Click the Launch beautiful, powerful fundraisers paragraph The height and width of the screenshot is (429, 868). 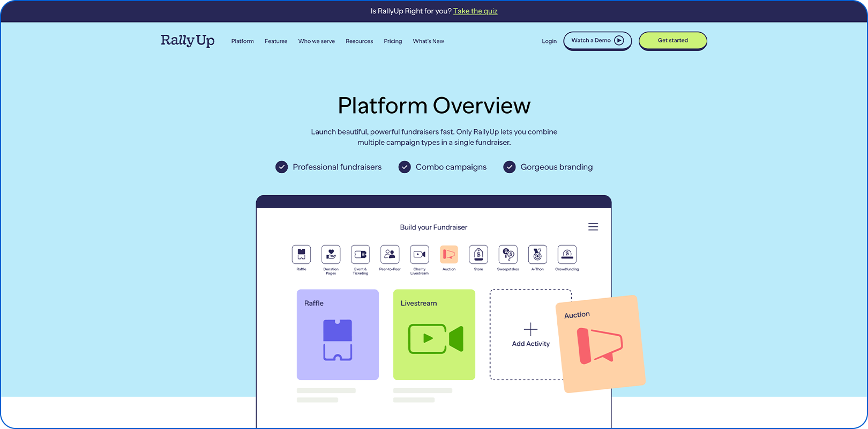(x=434, y=137)
